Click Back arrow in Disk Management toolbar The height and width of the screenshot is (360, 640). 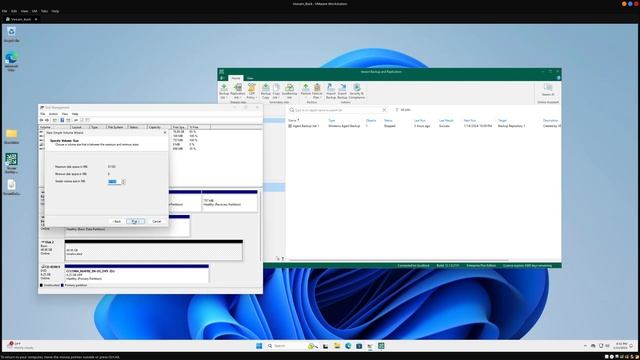(x=42, y=120)
